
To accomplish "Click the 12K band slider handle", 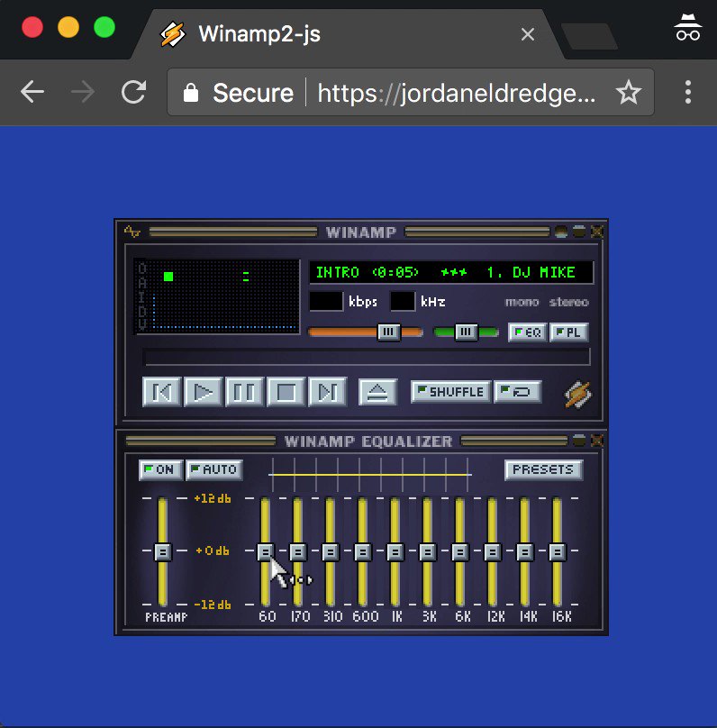I will coord(493,551).
